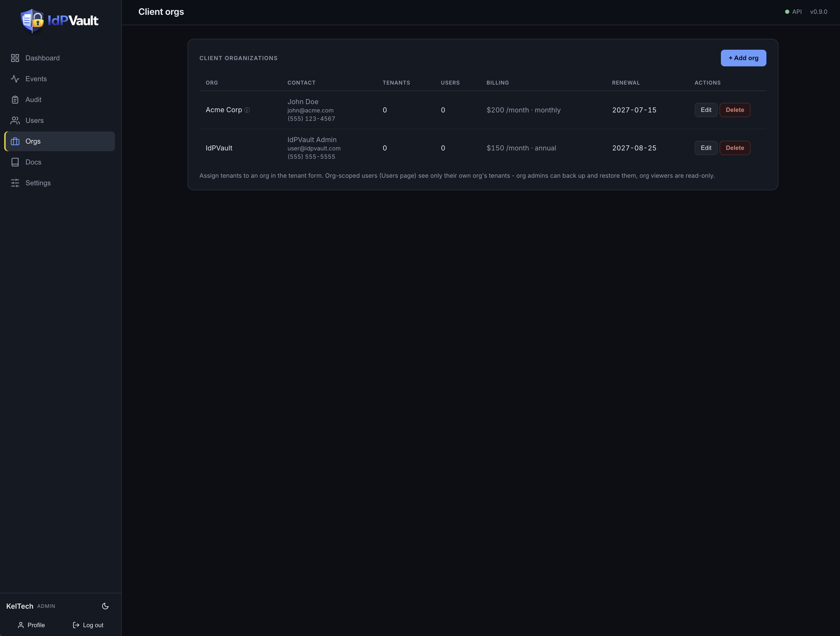
Task: Click phone (555) 123-4567
Action: pyautogui.click(x=311, y=119)
